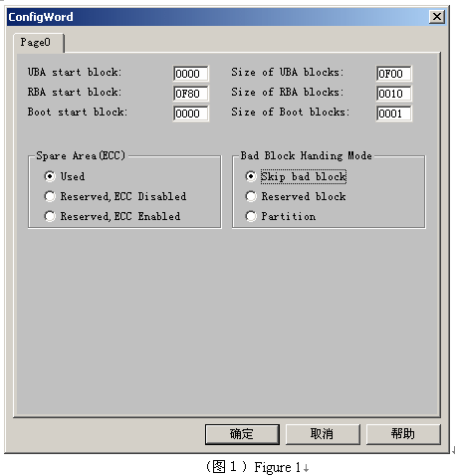The image size is (455, 476).
Task: Confirm with the 确定 button
Action: (242, 434)
